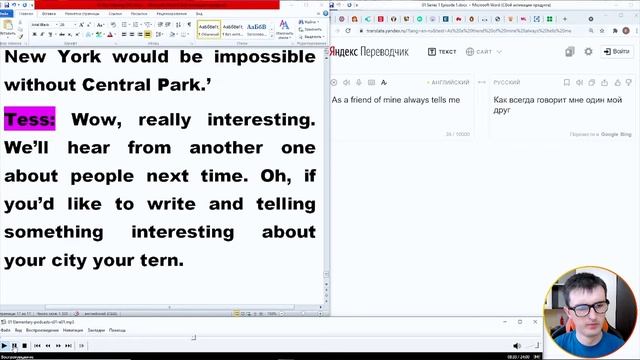Toggle italic formatting in Word ribbon
Image resolution: width=640 pixels, height=360 pixels.
tap(42, 35)
